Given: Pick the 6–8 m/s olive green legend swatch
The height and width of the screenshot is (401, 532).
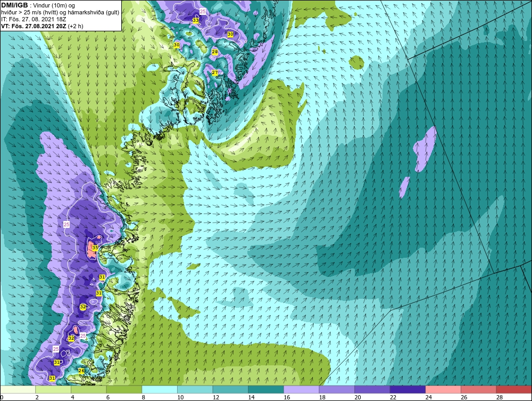Looking at the screenshot, I should pyautogui.click(x=124, y=389).
